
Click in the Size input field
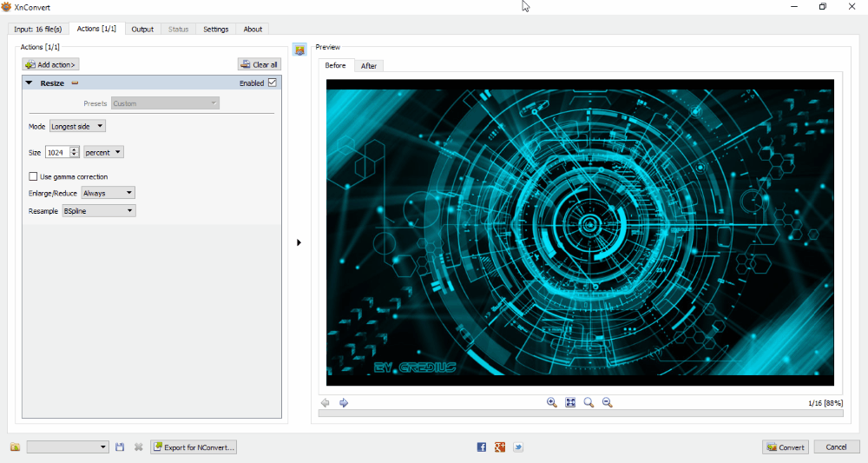click(x=57, y=152)
